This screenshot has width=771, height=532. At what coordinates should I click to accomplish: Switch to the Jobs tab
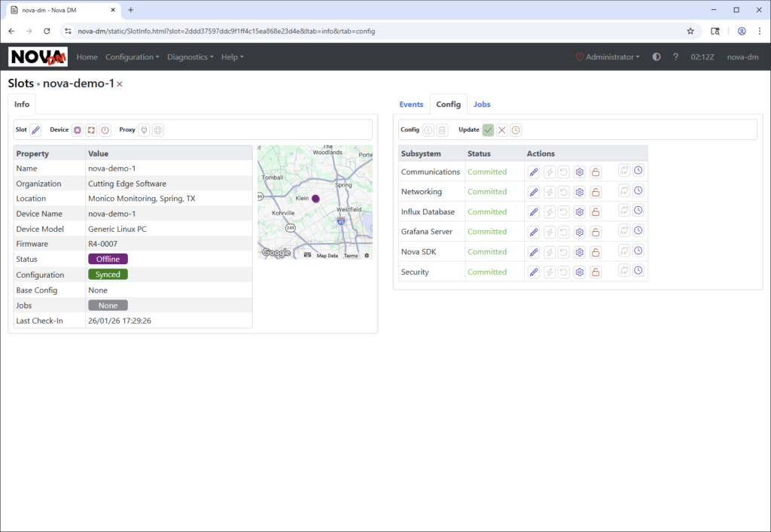coord(482,105)
